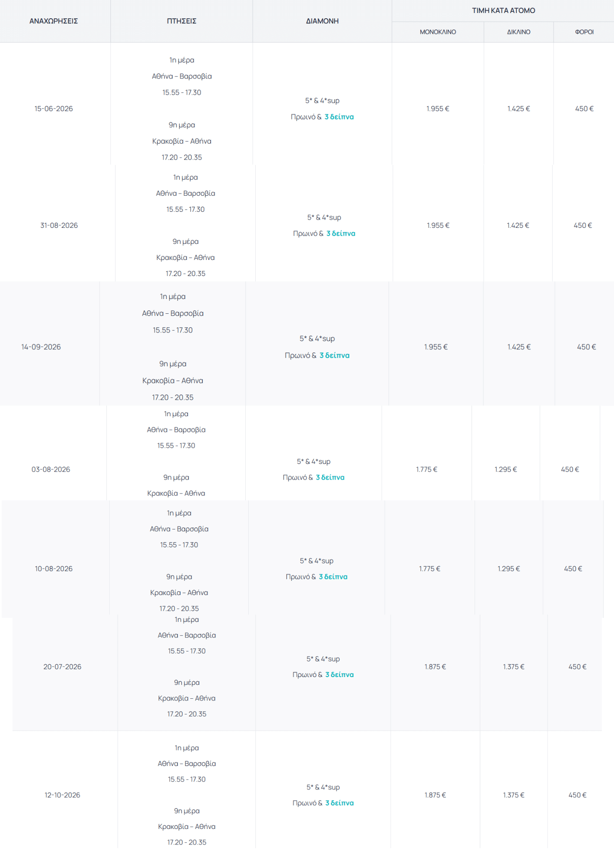The width and height of the screenshot is (614, 868).
Task: Open '3 δείπνα' link for 20-07-2026 departure
Action: click(x=340, y=675)
